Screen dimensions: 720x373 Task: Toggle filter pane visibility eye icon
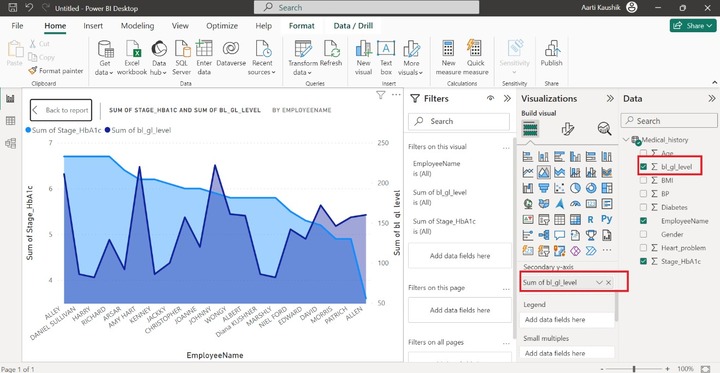[490, 98]
